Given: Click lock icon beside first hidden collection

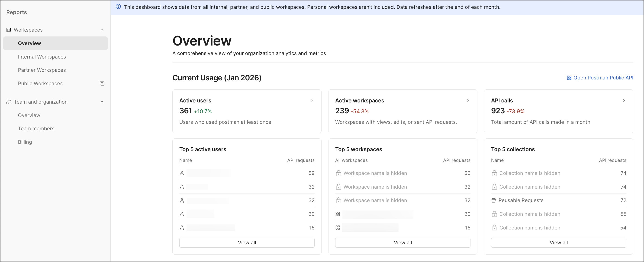Looking at the screenshot, I should [x=494, y=173].
